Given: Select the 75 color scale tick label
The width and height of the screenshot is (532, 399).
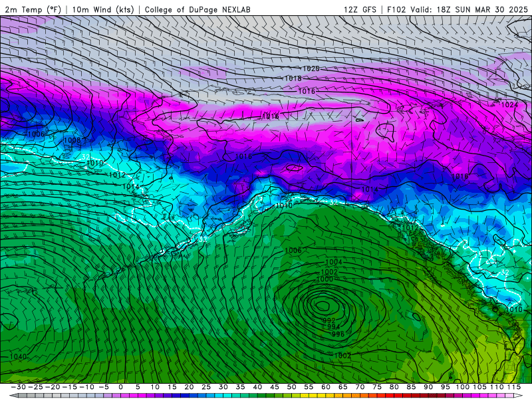Looking at the screenshot, I should tap(377, 387).
